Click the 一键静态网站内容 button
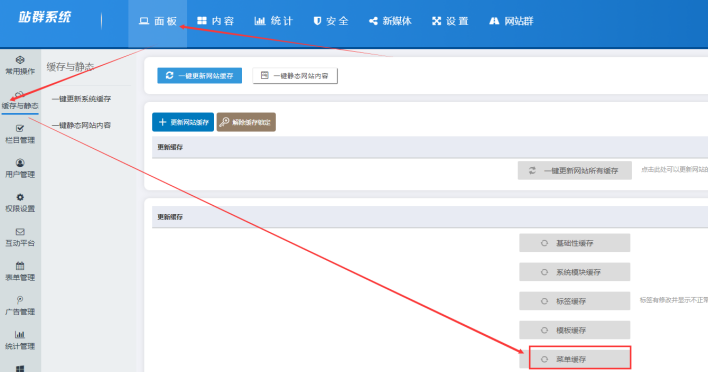The height and width of the screenshot is (372, 708). click(x=295, y=75)
